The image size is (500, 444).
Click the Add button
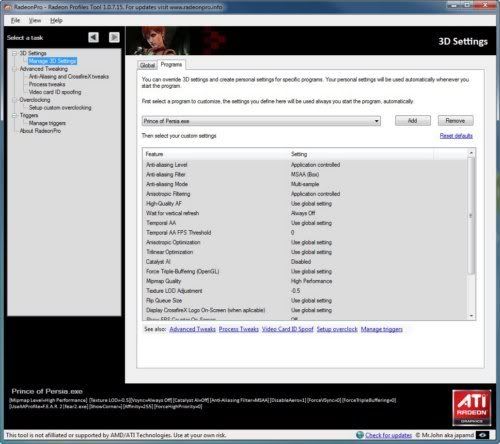point(413,121)
